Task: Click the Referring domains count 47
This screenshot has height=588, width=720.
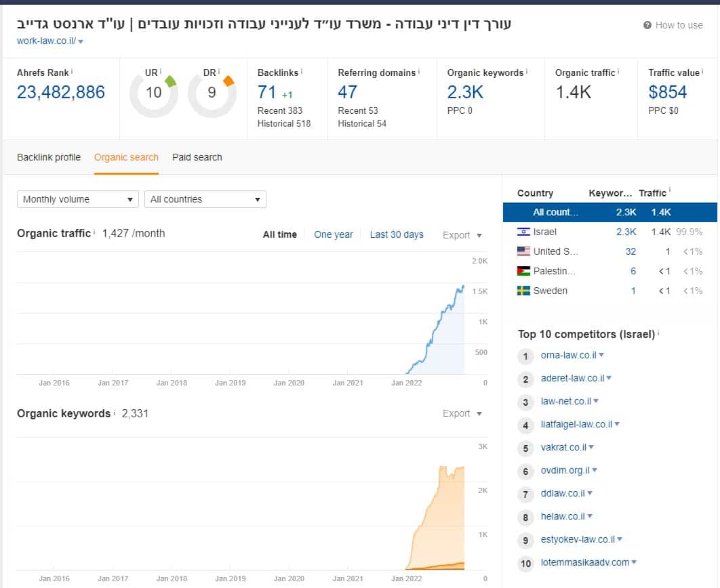Action: click(x=347, y=92)
